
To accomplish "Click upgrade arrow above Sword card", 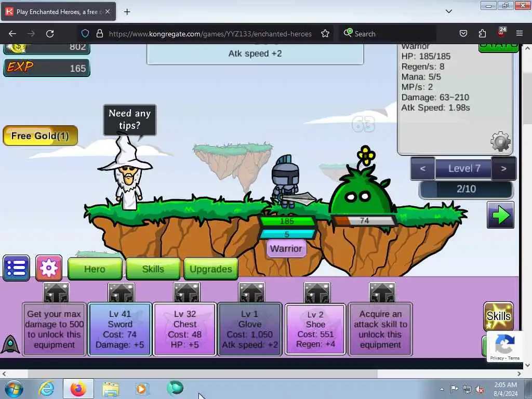I will pos(121,292).
